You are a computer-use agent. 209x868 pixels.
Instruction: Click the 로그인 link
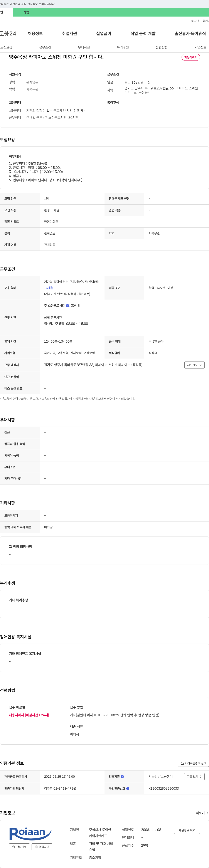point(195,21)
